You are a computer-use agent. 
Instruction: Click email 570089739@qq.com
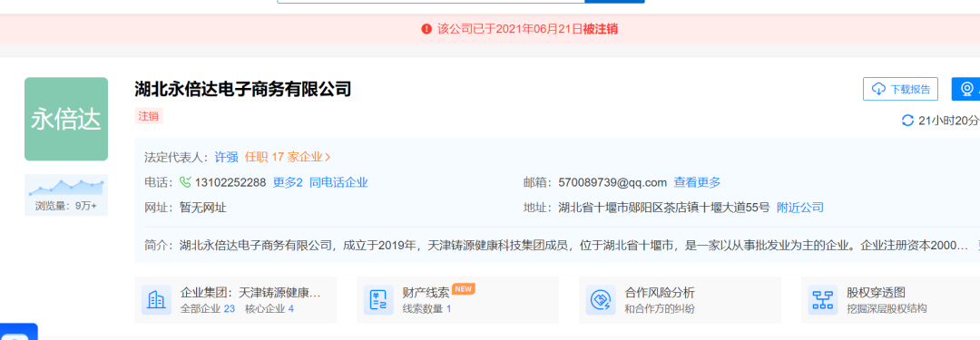(x=612, y=182)
